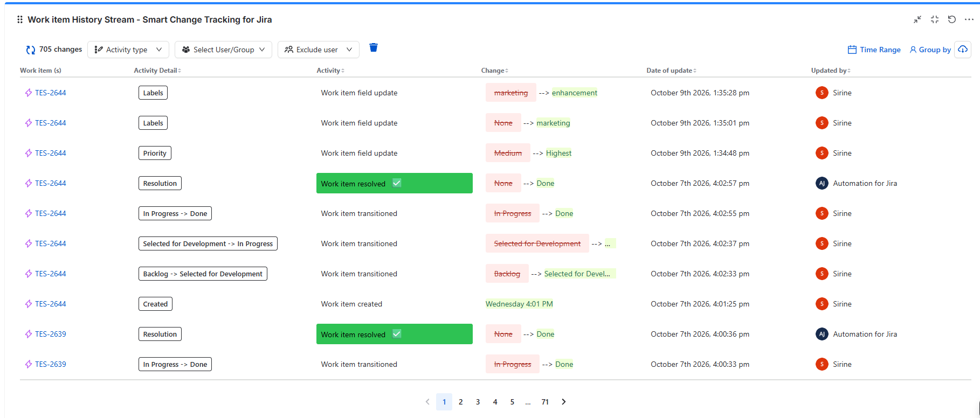Go to page 5 of results

513,402
